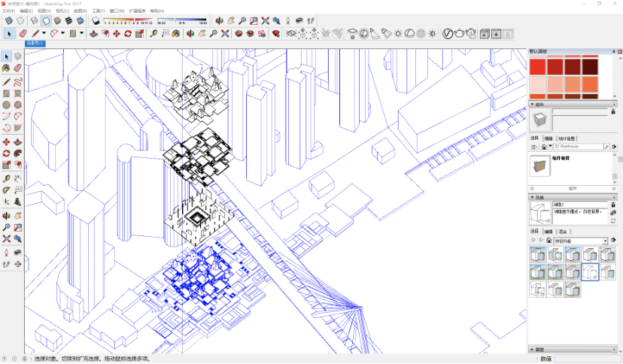Screen dimensions: 623x364
Task: Select the Freehand tool in left toolbar
Action: coord(18,82)
